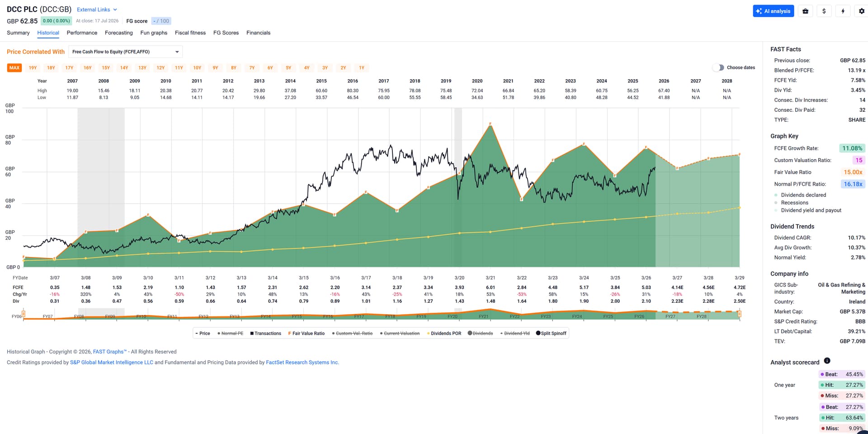Image resolution: width=868 pixels, height=434 pixels.
Task: Click the FY21 fair value chart marker
Action: [490, 124]
